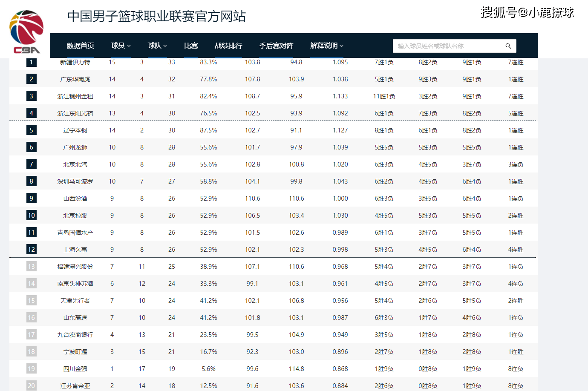
Task: Select team name 四川金强
Action: [75, 369]
